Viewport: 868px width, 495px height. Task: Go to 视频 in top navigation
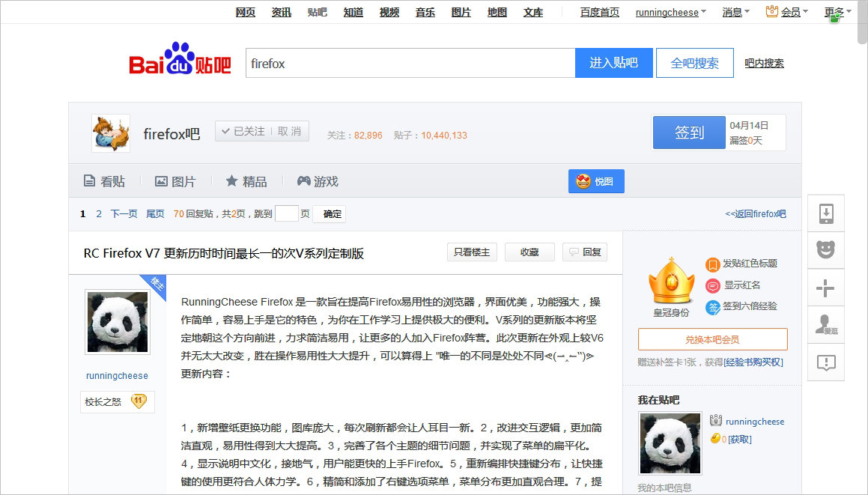tap(389, 12)
